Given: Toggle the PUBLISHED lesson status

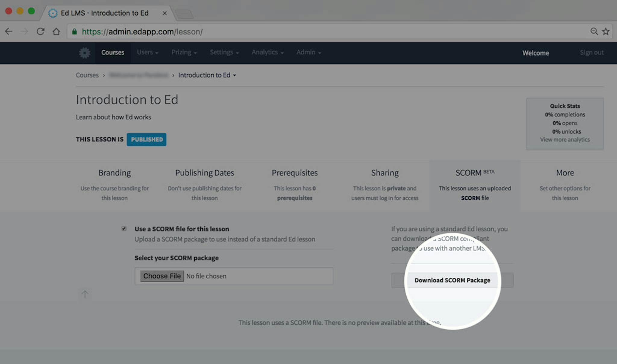Looking at the screenshot, I should [147, 139].
